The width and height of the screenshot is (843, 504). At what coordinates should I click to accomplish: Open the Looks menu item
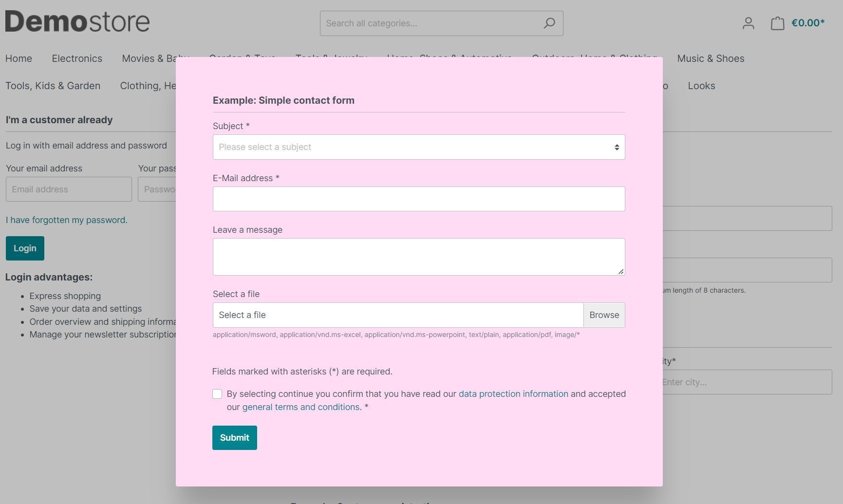[701, 86]
